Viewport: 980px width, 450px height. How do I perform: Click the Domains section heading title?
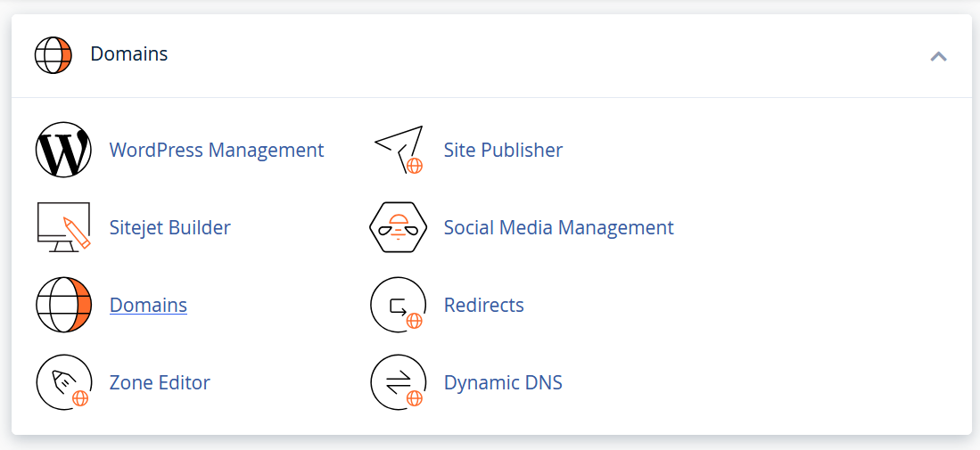129,54
